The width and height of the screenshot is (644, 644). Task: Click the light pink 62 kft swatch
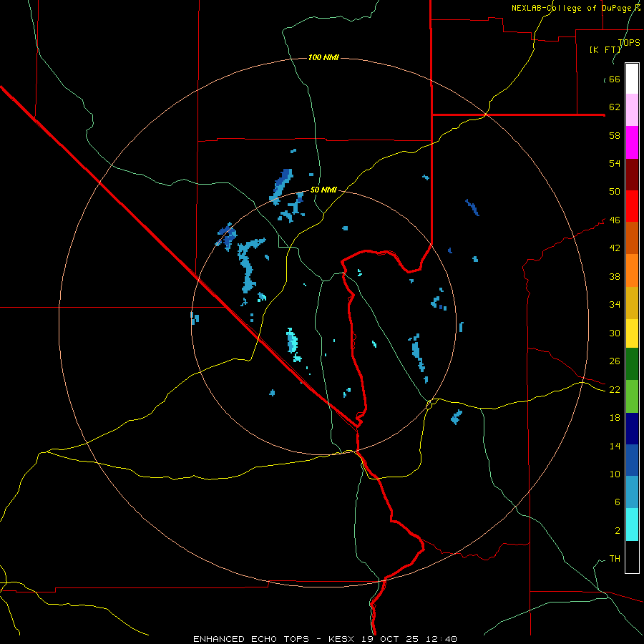[632, 110]
